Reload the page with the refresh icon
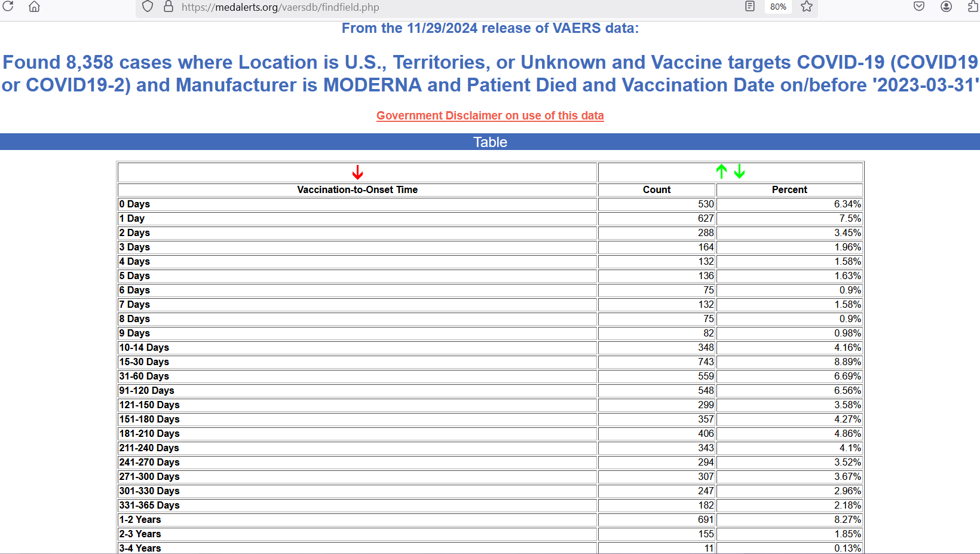Screen dimensions: 980x554 point(8,7)
